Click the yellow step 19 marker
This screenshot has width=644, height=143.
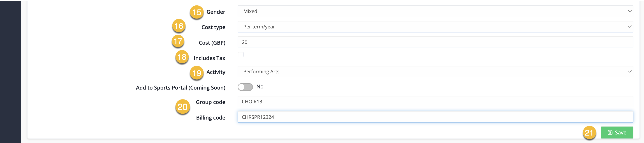(x=197, y=73)
